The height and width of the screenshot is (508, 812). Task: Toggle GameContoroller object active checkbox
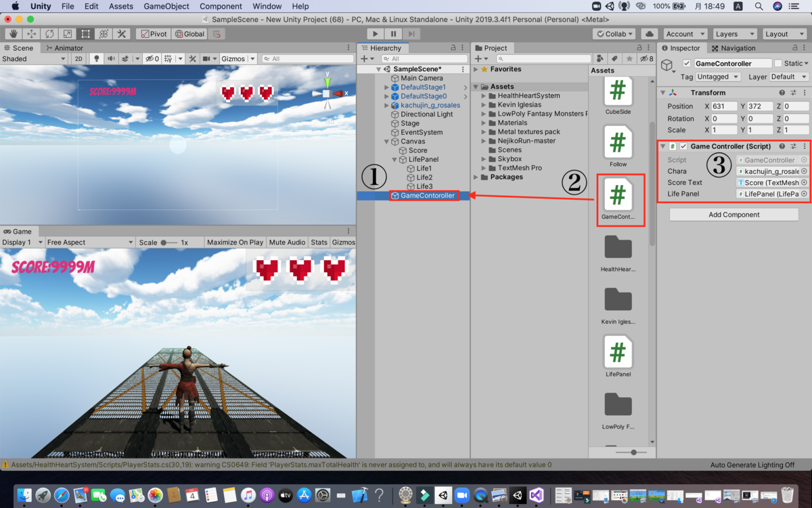687,64
